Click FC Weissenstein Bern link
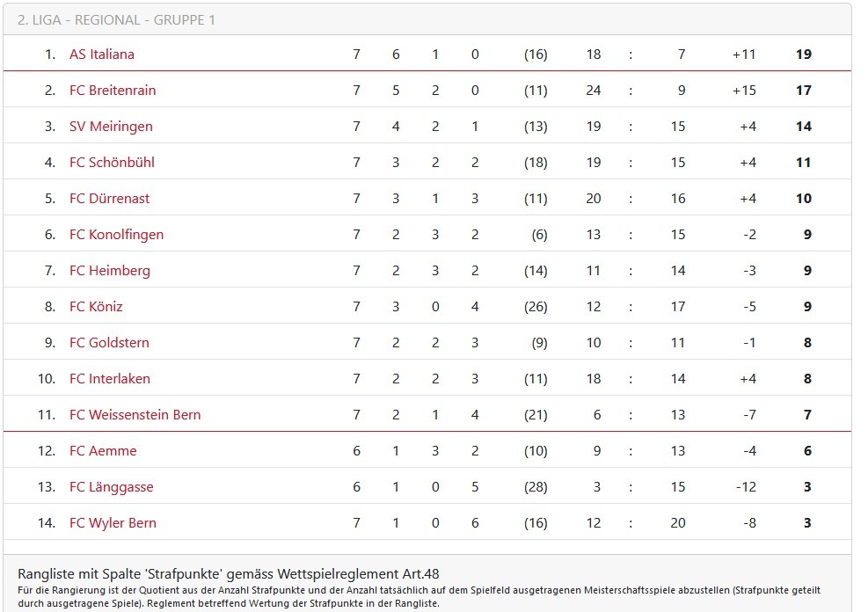The height and width of the screenshot is (612, 868). pos(135,415)
